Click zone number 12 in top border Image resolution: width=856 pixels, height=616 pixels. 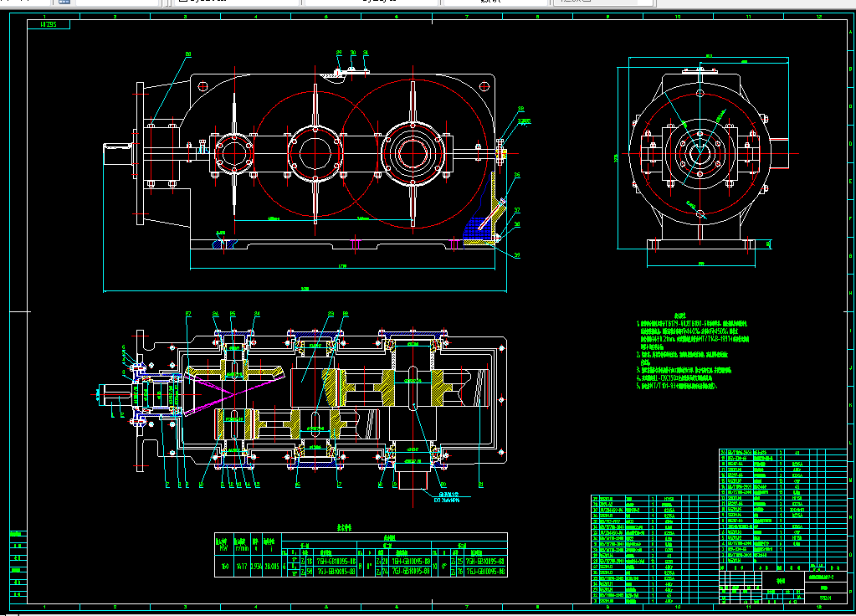click(819, 17)
